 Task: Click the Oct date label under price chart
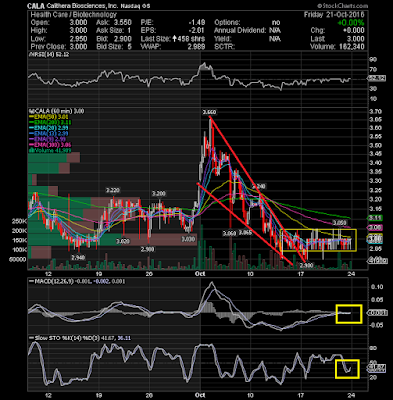click(200, 274)
